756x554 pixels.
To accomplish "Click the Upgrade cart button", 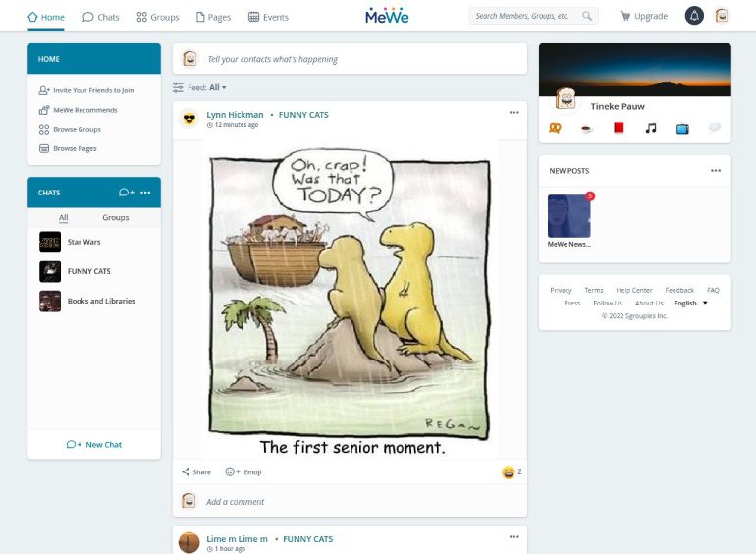I will click(x=644, y=16).
